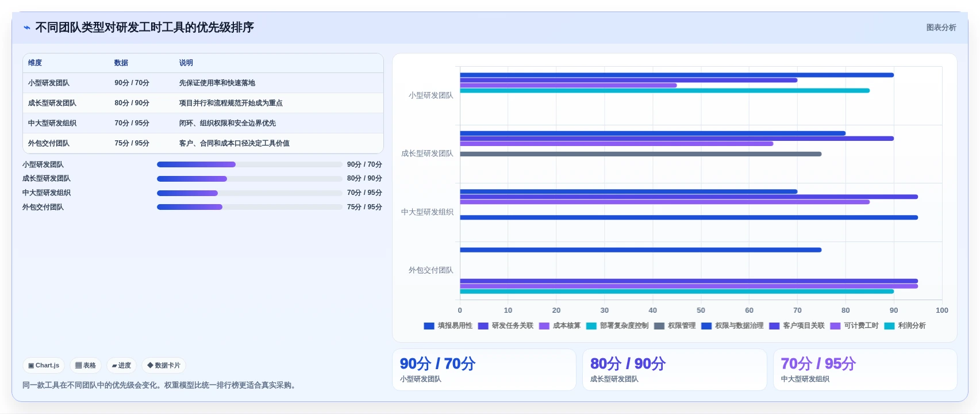Click the 进度 tag
Viewport: 980px width, 414px height.
point(121,365)
